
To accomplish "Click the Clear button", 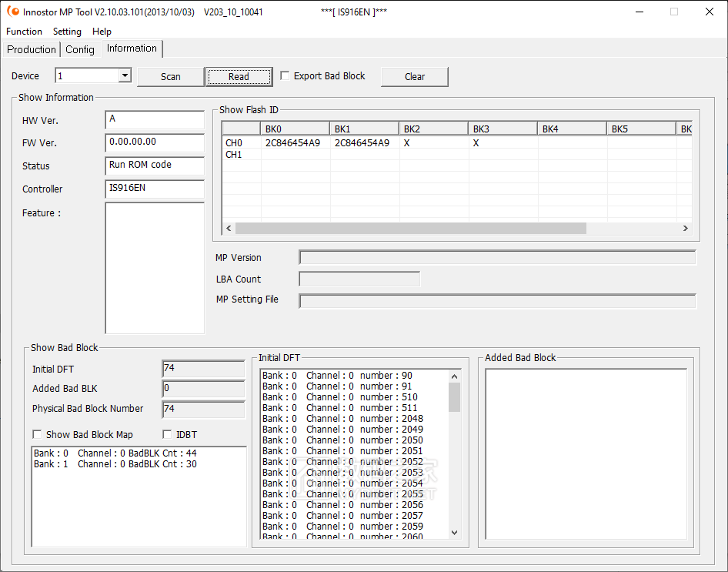I will 414,76.
